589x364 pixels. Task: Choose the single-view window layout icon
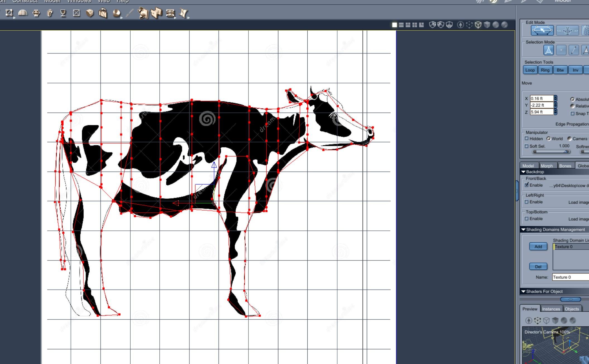pos(394,25)
